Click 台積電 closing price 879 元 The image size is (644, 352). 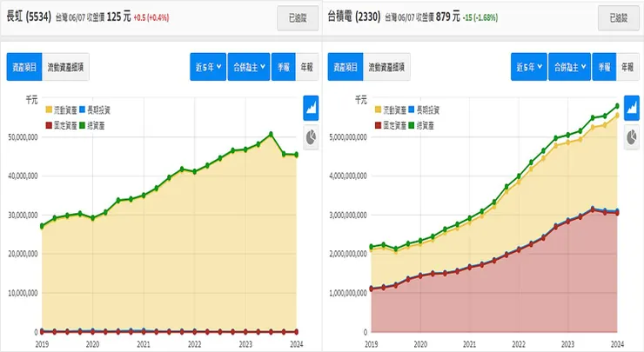[448, 17]
